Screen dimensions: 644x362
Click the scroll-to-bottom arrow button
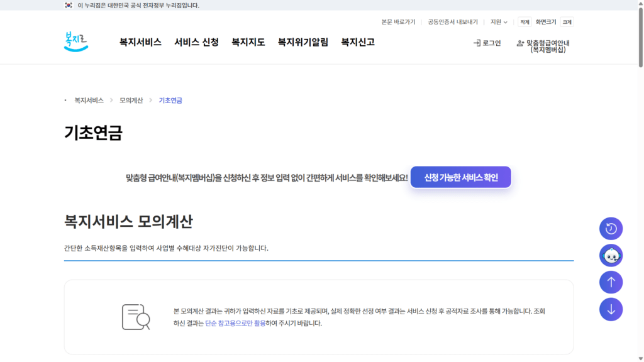point(611,309)
